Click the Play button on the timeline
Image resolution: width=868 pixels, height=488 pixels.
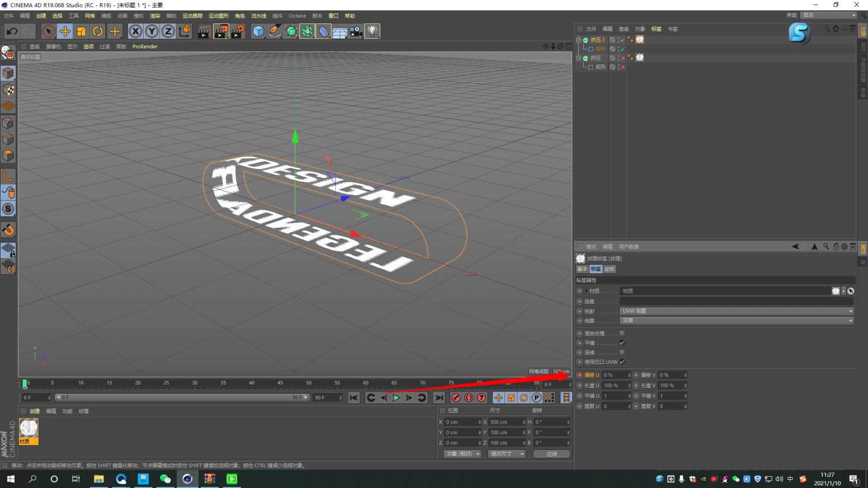pos(395,397)
